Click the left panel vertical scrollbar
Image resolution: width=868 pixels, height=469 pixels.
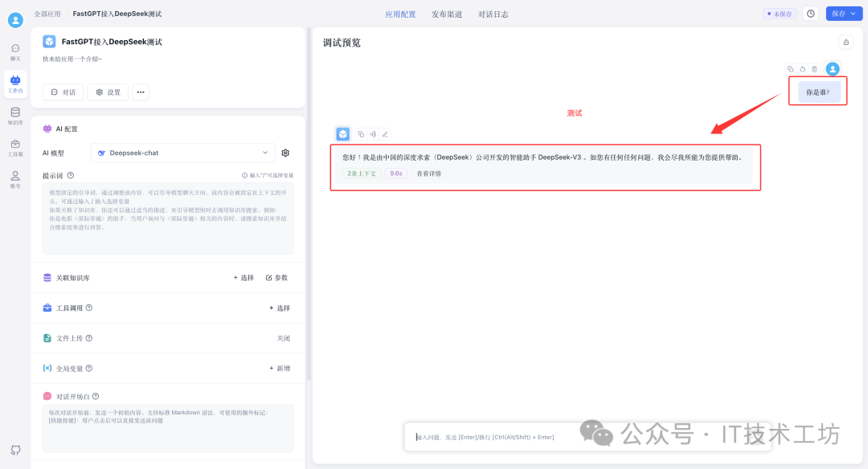coord(309,205)
